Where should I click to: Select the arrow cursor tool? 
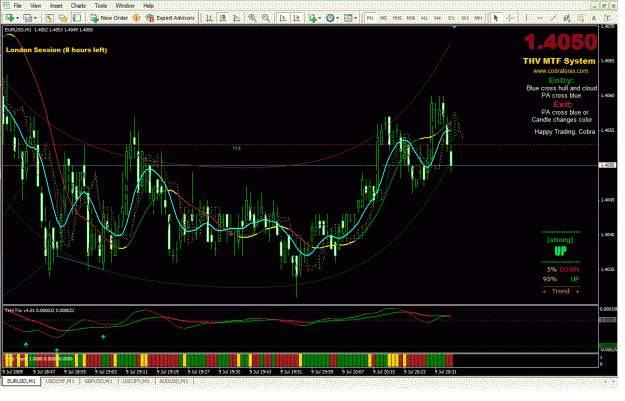coord(496,18)
